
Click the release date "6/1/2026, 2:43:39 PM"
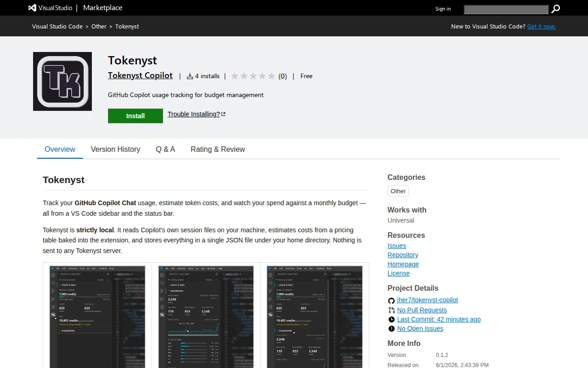click(462, 365)
